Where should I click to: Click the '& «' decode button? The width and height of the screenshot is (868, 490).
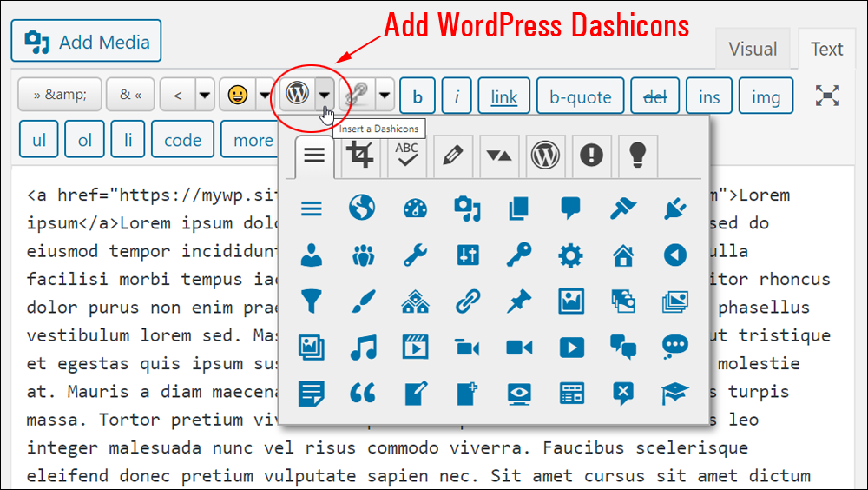tap(131, 95)
